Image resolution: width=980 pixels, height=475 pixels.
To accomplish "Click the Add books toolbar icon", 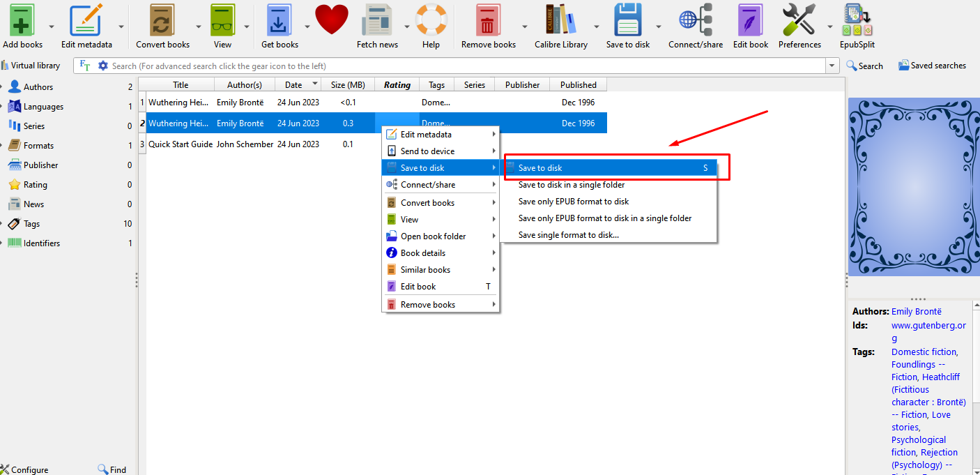I will (x=22, y=20).
